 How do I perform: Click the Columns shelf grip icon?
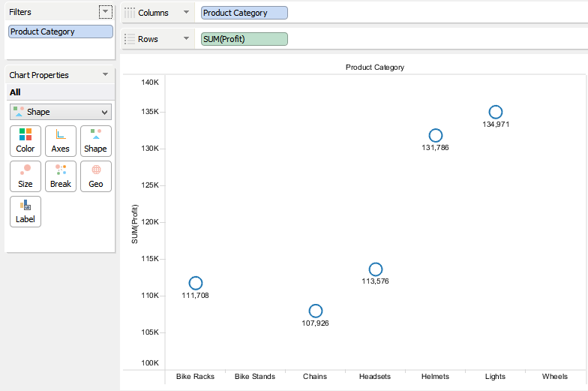130,13
